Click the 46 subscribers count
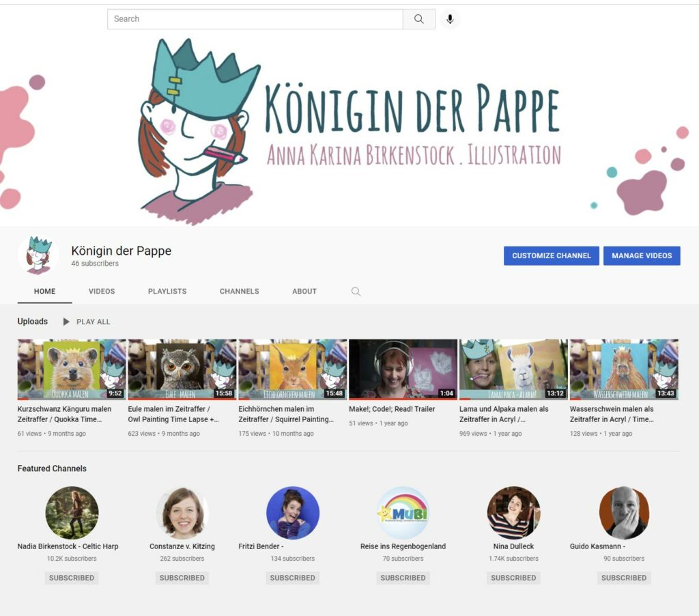Image resolution: width=699 pixels, height=616 pixels. pyautogui.click(x=95, y=264)
